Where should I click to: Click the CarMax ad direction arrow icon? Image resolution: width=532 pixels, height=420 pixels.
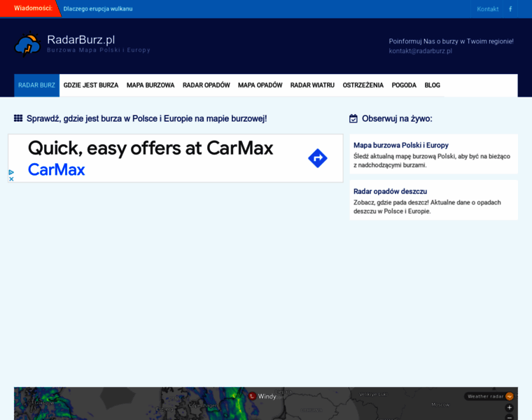pyautogui.click(x=318, y=158)
